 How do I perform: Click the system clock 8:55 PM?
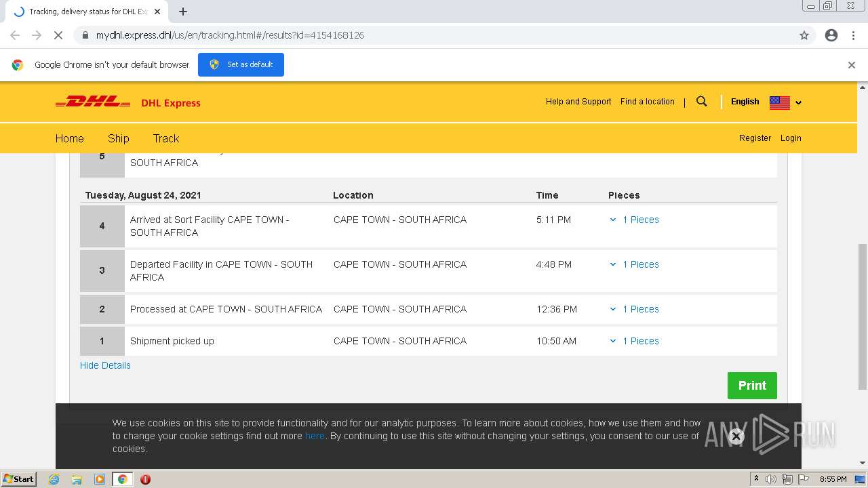coord(833,479)
